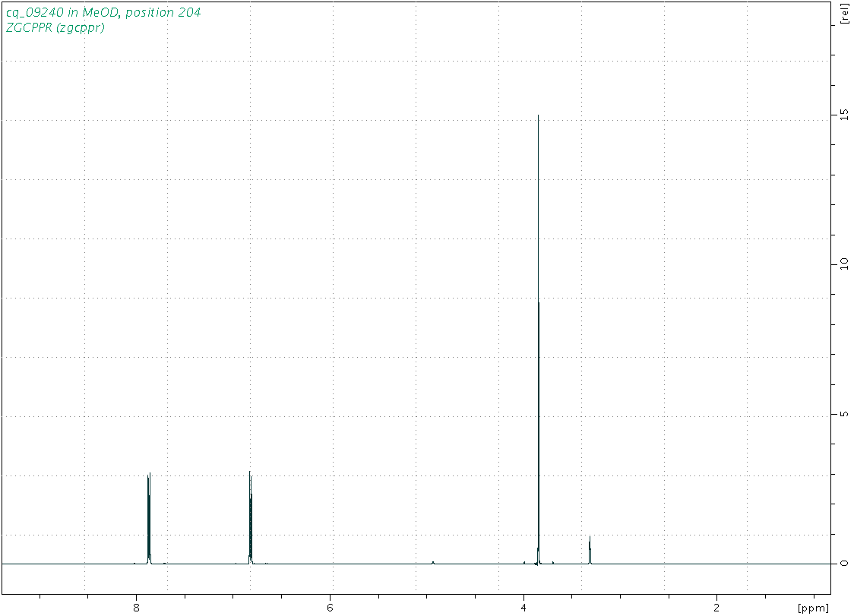
Task: Click the title text 'cq_09240 in MeOD, position 204'
Action: [103, 12]
